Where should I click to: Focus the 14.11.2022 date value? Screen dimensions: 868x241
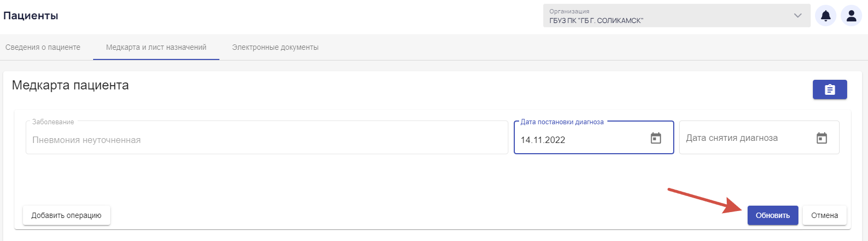coord(543,140)
